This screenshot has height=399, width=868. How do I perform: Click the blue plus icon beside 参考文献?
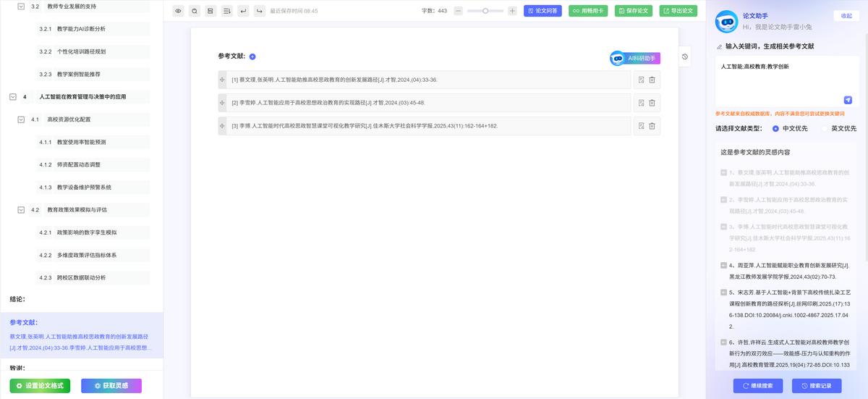coord(252,56)
